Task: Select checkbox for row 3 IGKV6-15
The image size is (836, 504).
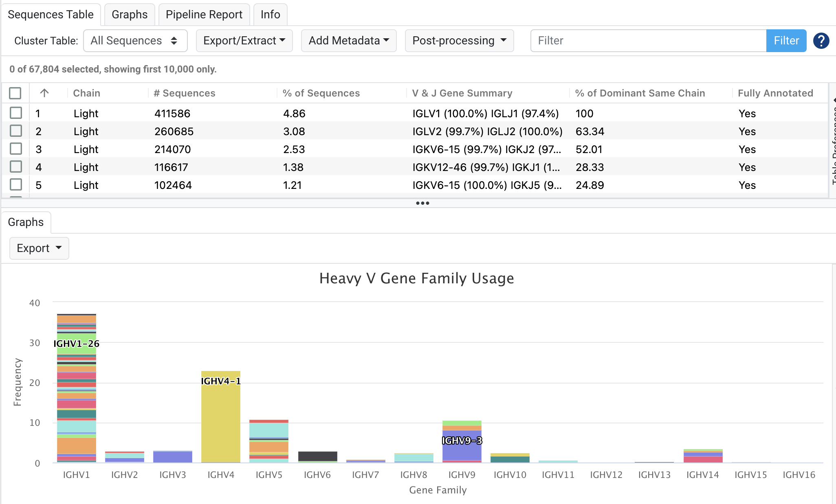Action: pos(16,149)
